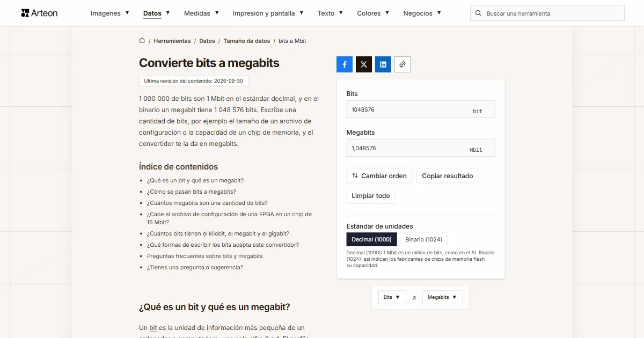Select the Binario (1024) standard
The width and height of the screenshot is (644, 338).
[x=424, y=239]
